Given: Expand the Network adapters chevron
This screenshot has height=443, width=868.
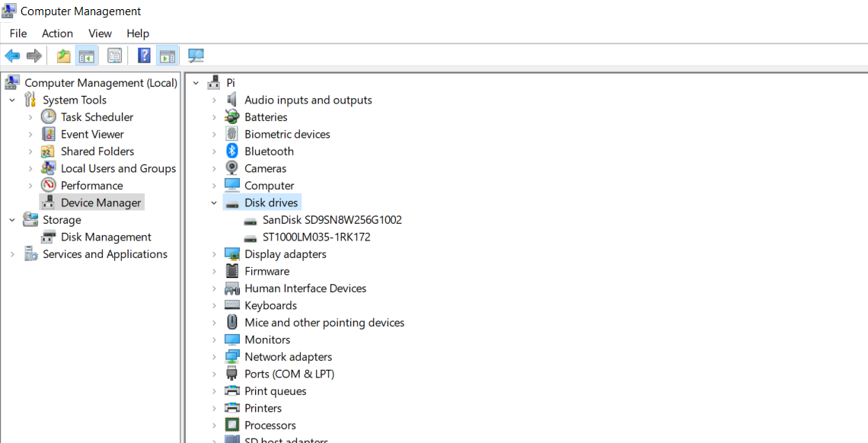Looking at the screenshot, I should point(215,356).
